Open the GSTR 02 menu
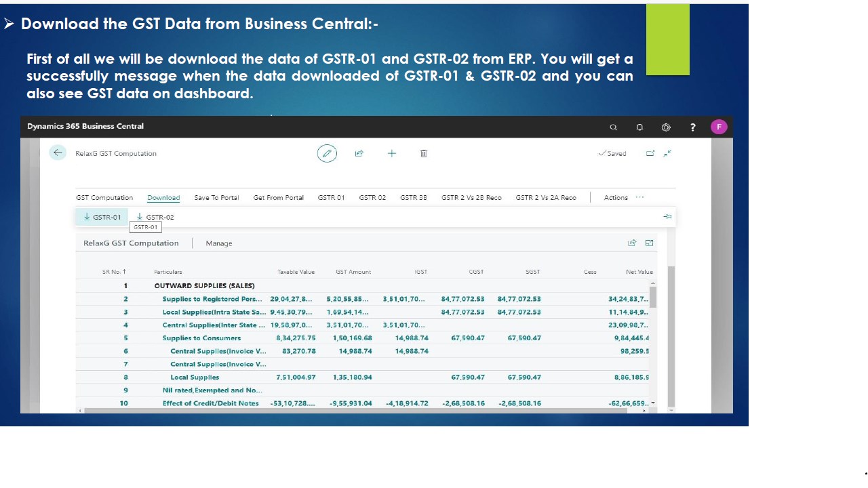 pyautogui.click(x=372, y=198)
